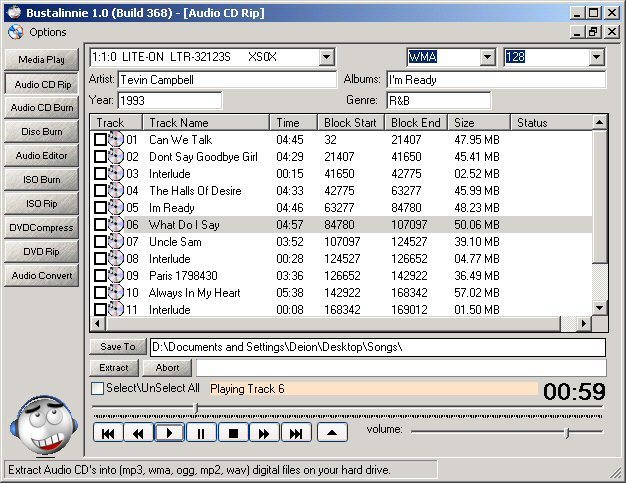The image size is (626, 483).
Task: Click the Status column header
Action: [x=551, y=123]
